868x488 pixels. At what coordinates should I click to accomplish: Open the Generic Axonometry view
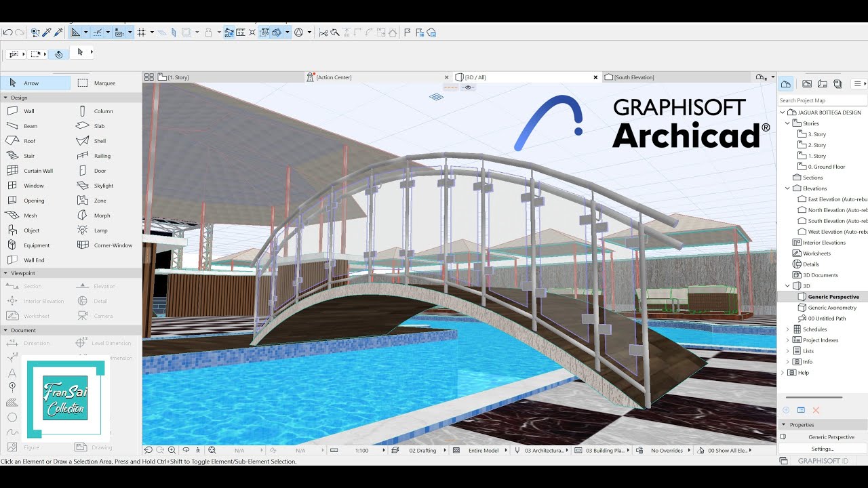(x=833, y=308)
